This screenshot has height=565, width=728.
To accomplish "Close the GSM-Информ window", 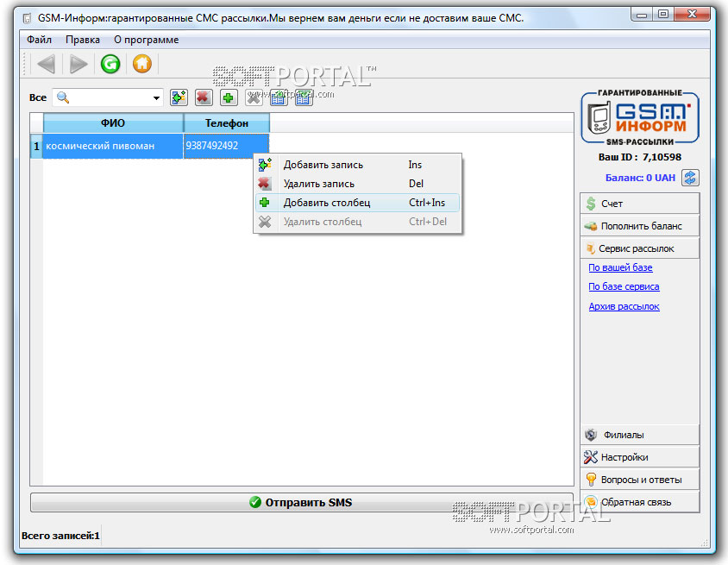I will [x=692, y=15].
